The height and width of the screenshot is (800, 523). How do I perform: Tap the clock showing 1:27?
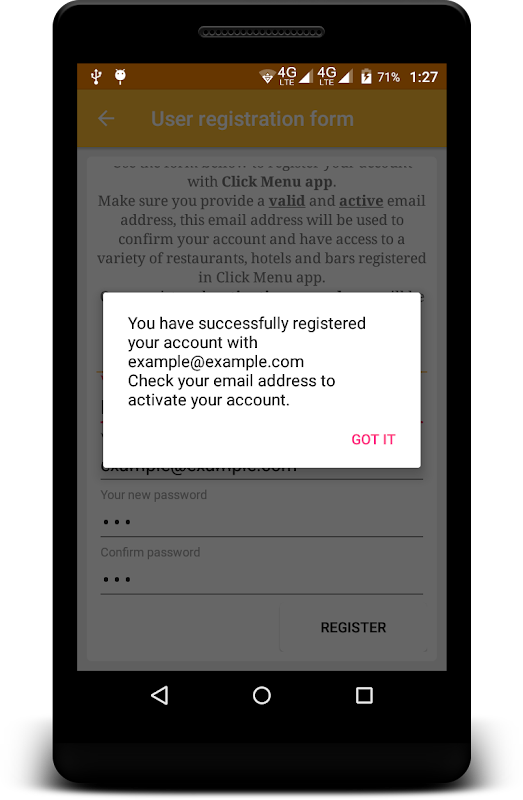[424, 77]
